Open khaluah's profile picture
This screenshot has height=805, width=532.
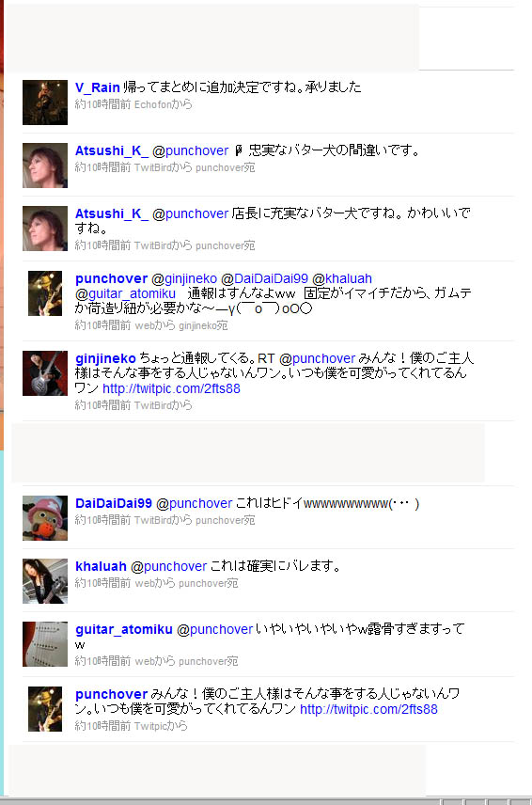point(45,581)
